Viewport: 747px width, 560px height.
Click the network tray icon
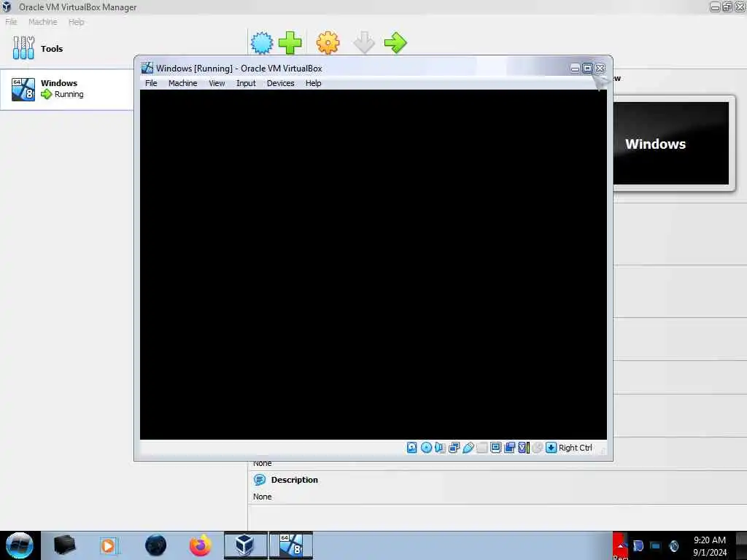[x=655, y=545]
